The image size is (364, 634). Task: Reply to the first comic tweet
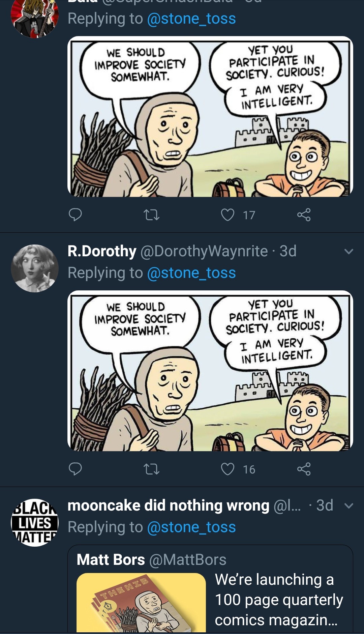[75, 214]
